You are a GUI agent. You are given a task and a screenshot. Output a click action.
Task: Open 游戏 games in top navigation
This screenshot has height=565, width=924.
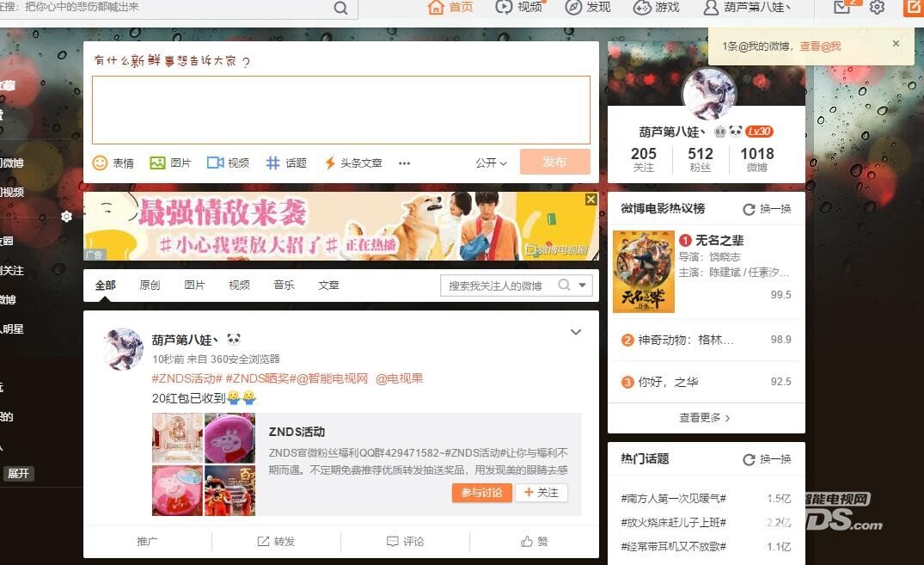[657, 7]
